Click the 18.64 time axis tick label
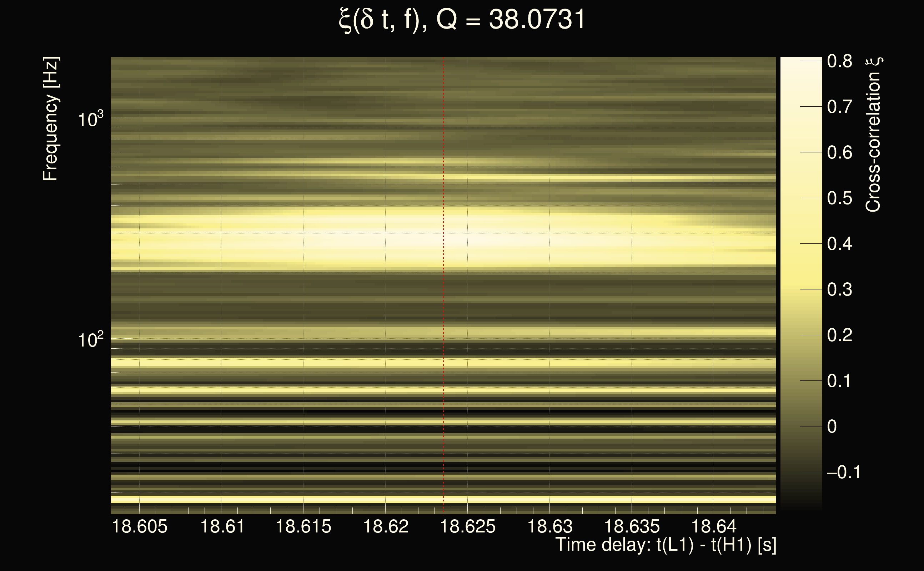 [x=714, y=526]
